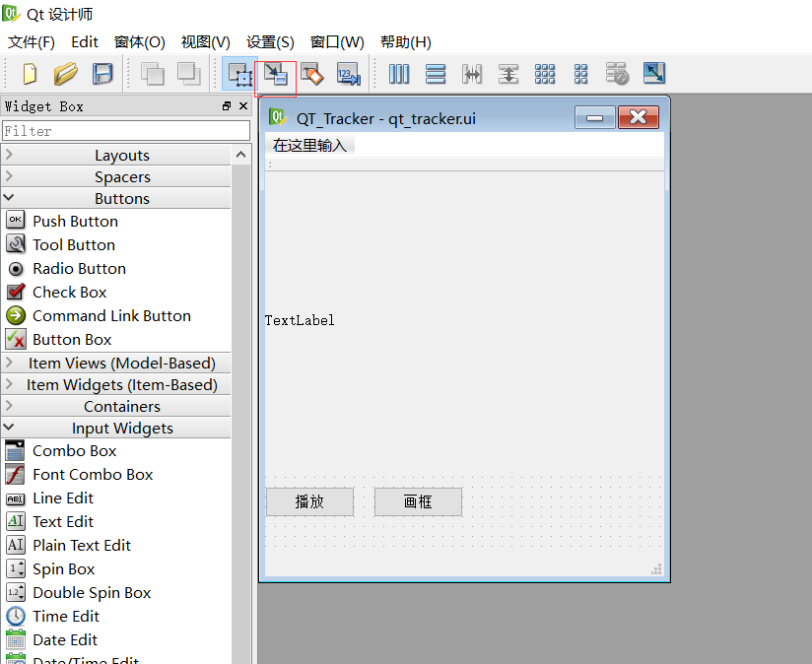812x664 pixels.
Task: Open the 设置(S) menu
Action: (x=270, y=42)
